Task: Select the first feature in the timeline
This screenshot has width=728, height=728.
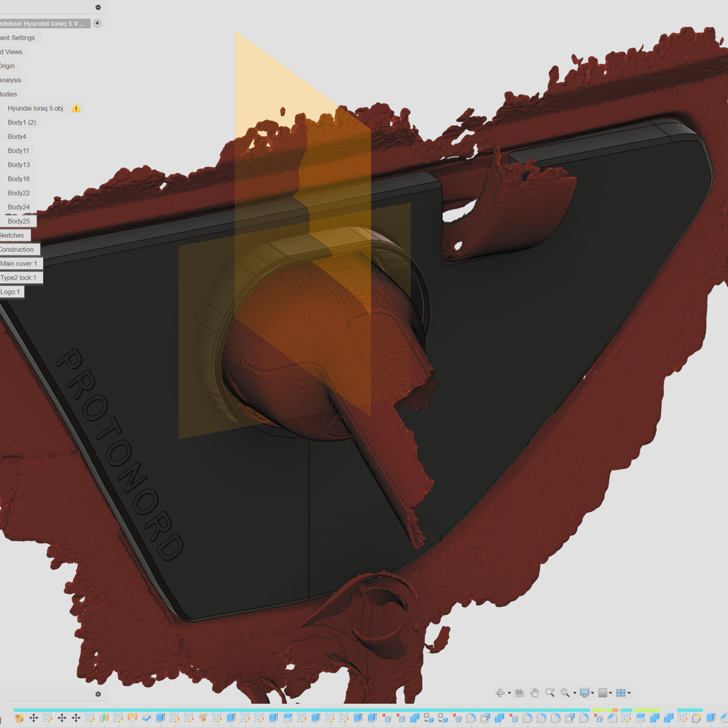Action: point(19,718)
